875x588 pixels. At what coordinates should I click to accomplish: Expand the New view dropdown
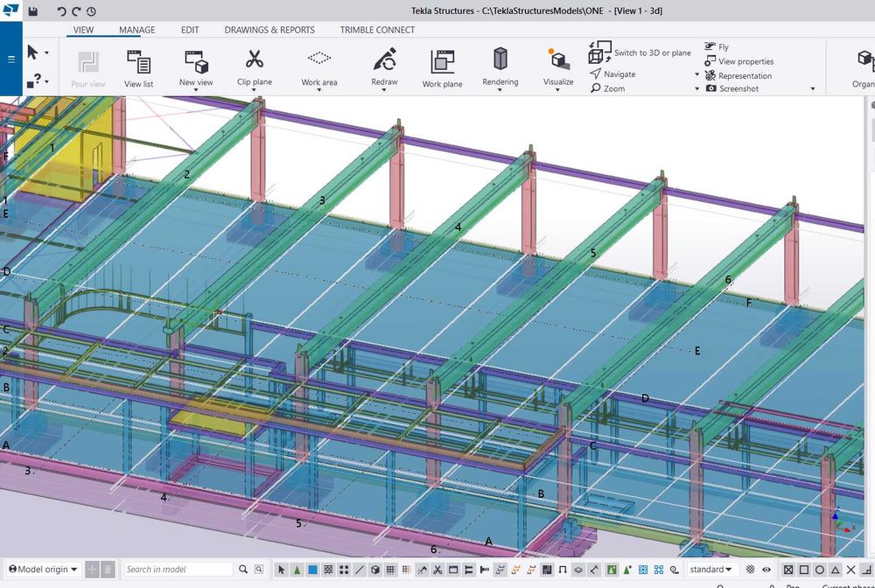[196, 90]
